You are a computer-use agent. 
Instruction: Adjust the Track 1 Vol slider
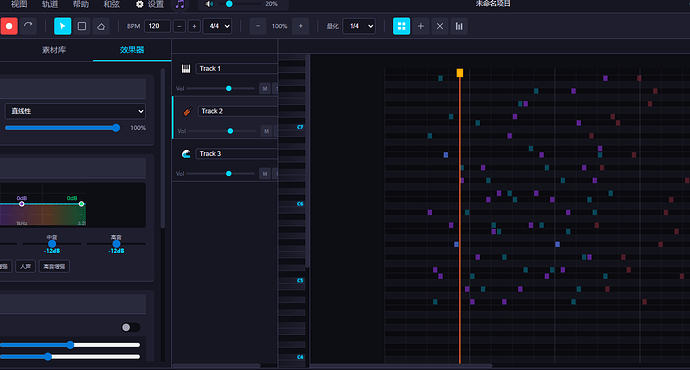click(221, 88)
